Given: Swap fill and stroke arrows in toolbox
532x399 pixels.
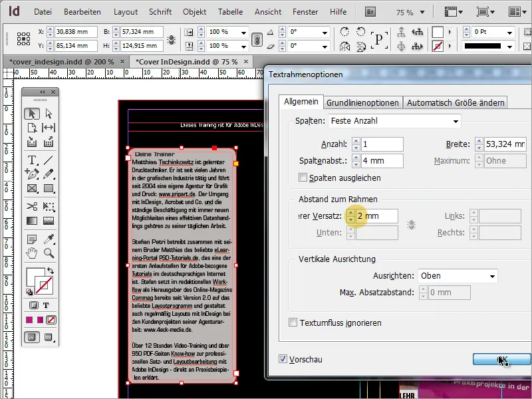Looking at the screenshot, I should (51, 271).
